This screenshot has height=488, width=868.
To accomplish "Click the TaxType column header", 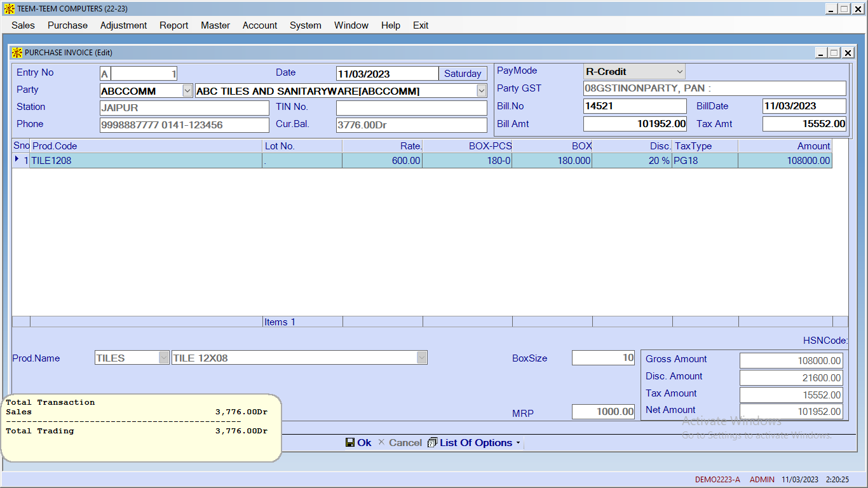I will [x=705, y=146].
